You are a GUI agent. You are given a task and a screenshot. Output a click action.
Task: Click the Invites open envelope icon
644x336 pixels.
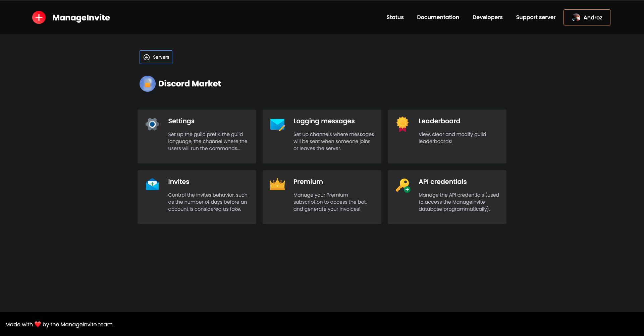pyautogui.click(x=152, y=184)
